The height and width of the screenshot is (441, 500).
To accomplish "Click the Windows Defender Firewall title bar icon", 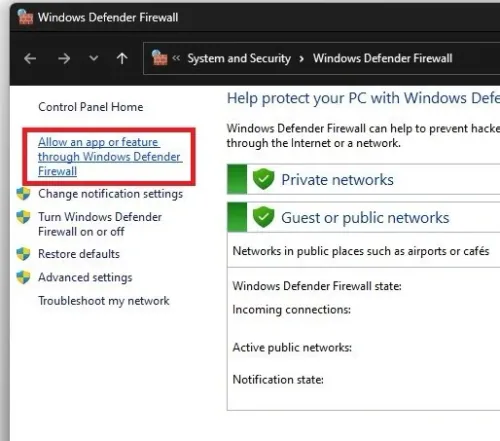I will pos(25,17).
